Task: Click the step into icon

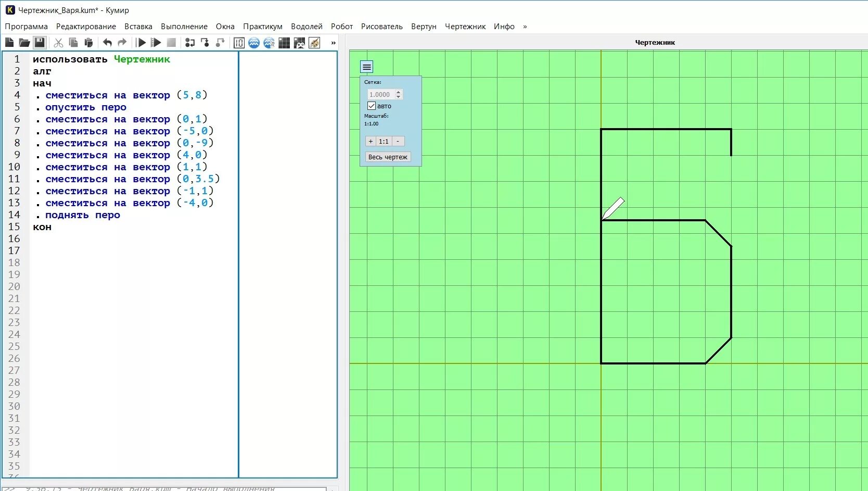Action: [205, 43]
